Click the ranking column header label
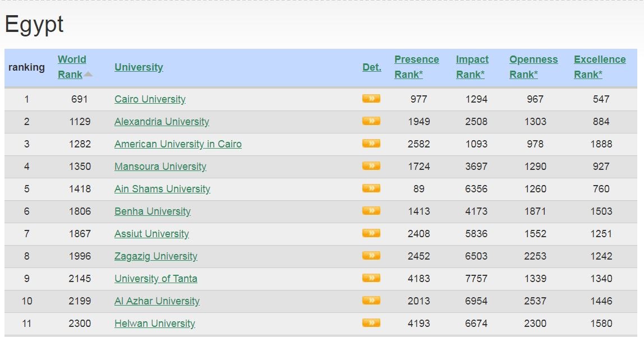Screen dimensions: 644x337 coord(27,67)
